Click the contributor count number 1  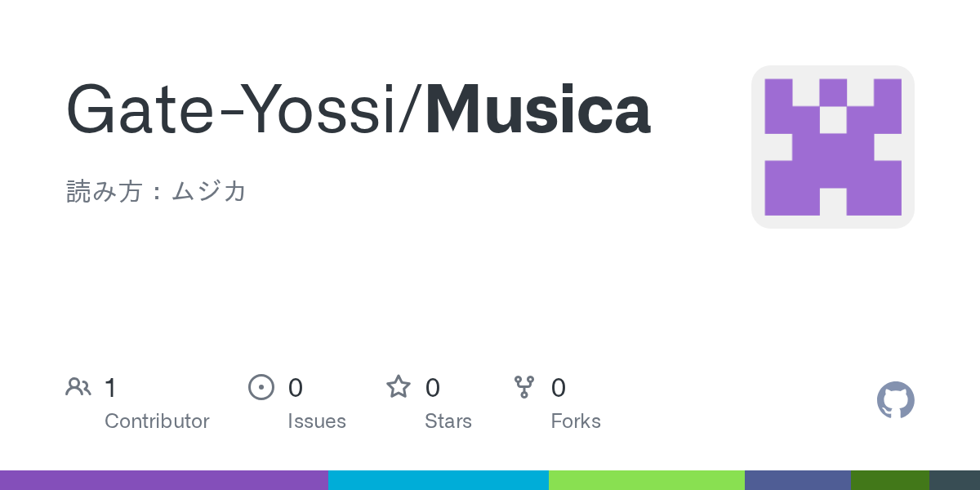pos(110,387)
